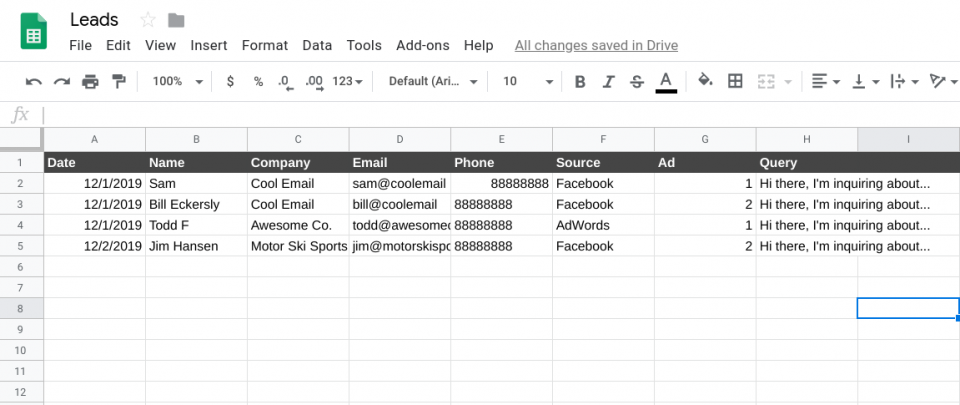Click the format as currency button
This screenshot has width=960, height=405.
(230, 81)
